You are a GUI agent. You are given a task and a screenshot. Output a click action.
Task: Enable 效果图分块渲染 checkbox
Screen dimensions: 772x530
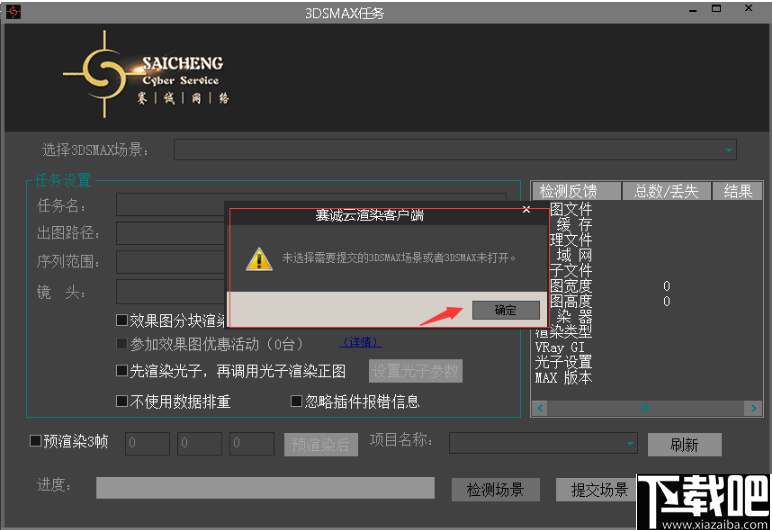coord(122,321)
